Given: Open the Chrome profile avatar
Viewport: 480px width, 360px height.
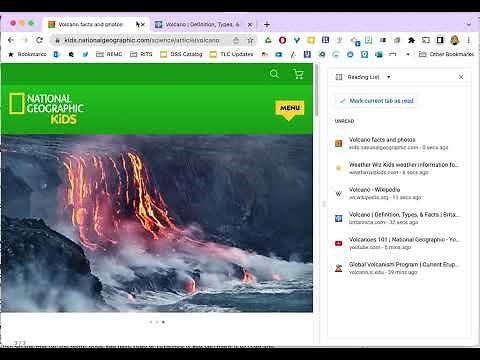Looking at the screenshot, I should [x=455, y=40].
